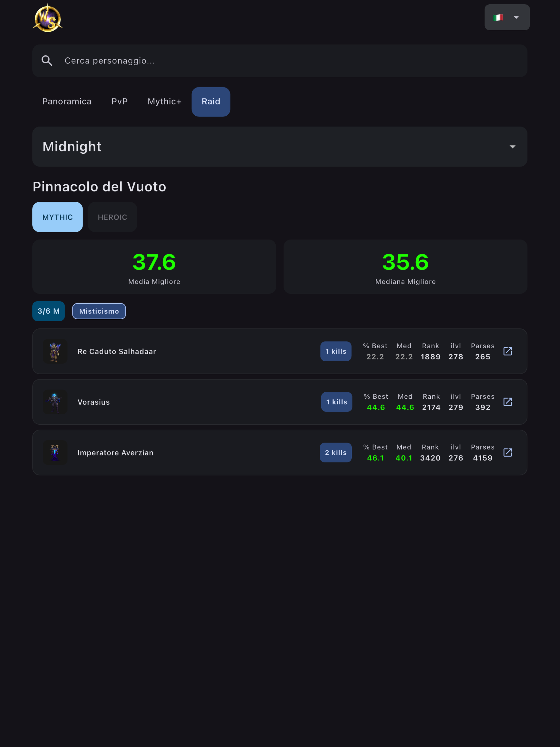The height and width of the screenshot is (747, 560).
Task: Click rank value 1889
Action: coord(430,357)
